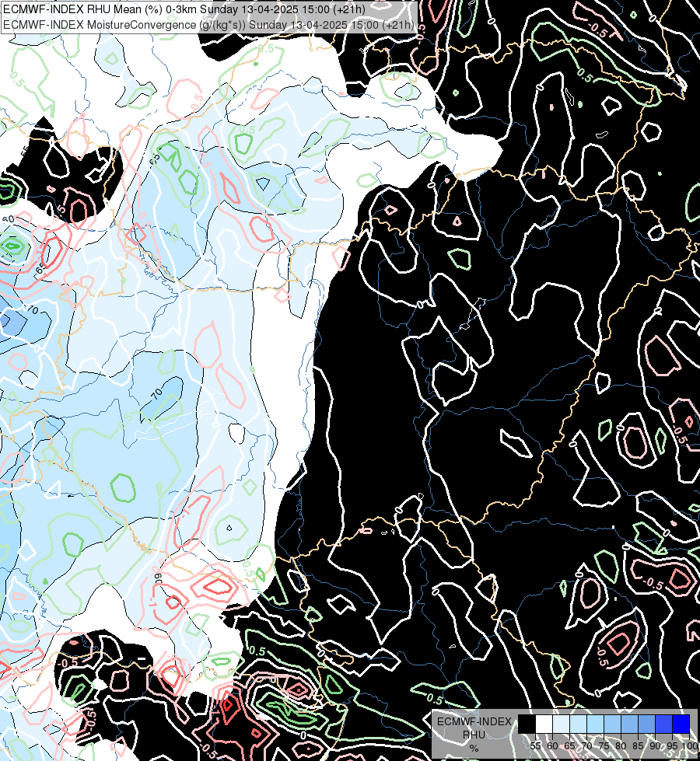Click the '90' legend tick label
Screen dimensions: 700x761
click(655, 746)
